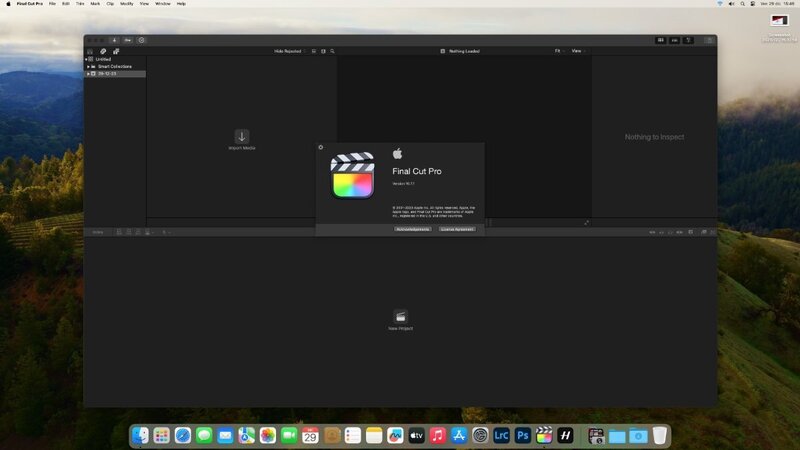Open Spotlight search in menu bar

point(742,4)
